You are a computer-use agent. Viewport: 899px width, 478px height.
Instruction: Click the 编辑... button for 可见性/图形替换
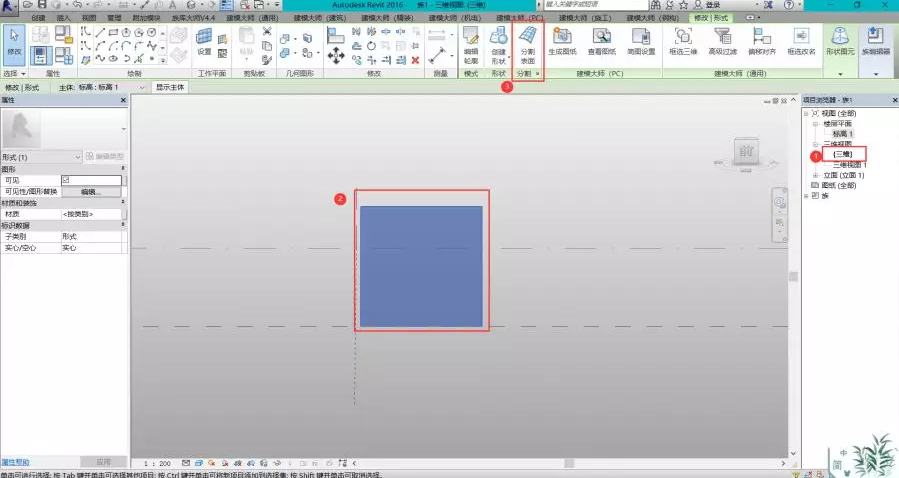coord(91,191)
